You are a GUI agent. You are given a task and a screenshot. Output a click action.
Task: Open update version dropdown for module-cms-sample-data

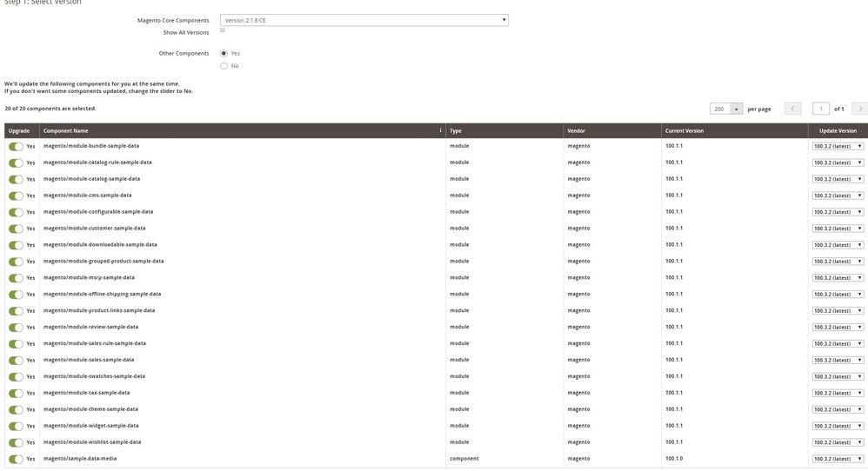pos(838,196)
